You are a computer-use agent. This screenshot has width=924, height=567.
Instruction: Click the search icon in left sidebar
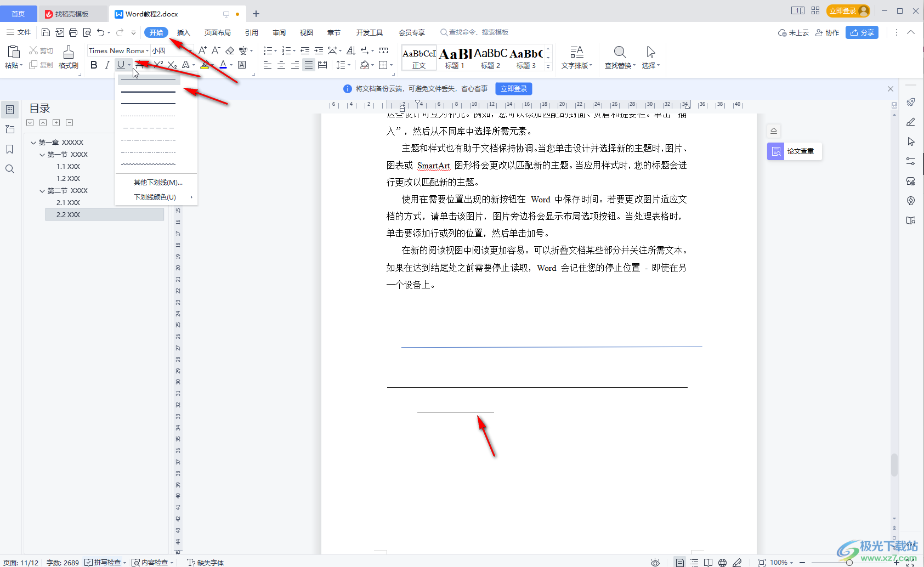10,169
